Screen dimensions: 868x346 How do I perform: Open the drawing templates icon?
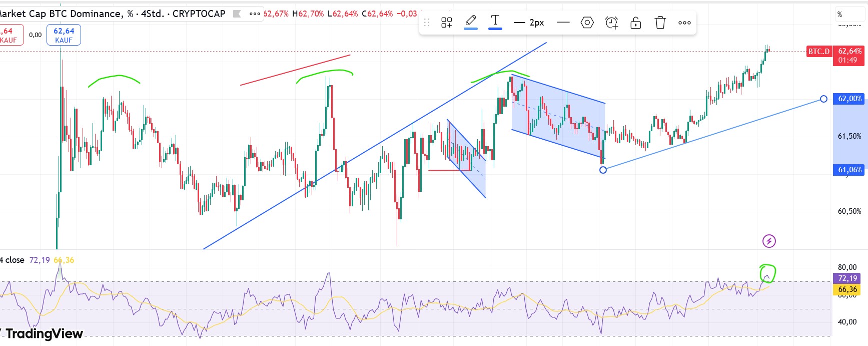(447, 23)
